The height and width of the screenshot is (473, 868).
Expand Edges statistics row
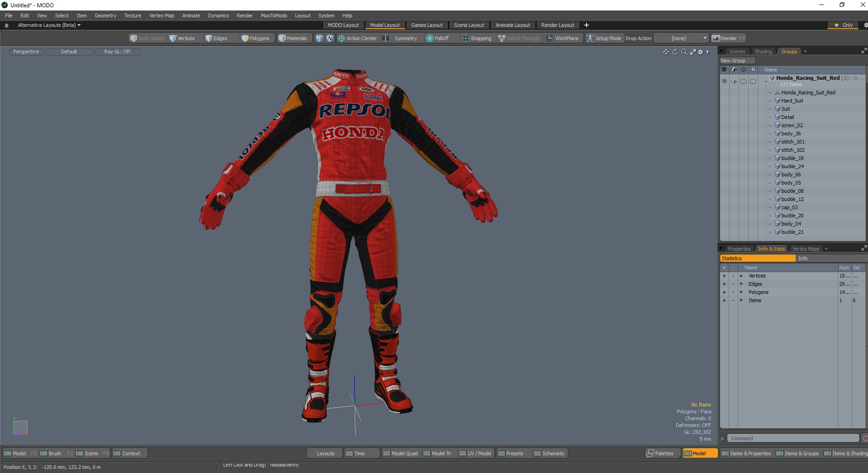741,284
